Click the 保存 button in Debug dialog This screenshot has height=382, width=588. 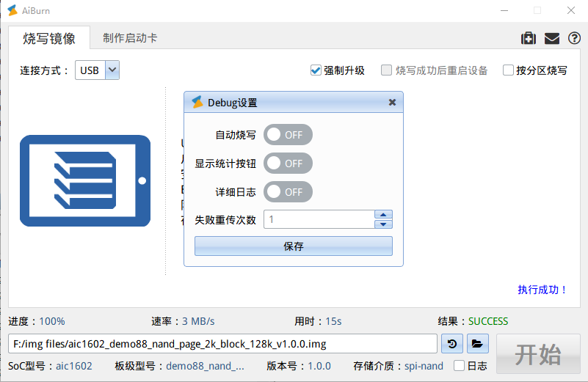click(x=293, y=246)
